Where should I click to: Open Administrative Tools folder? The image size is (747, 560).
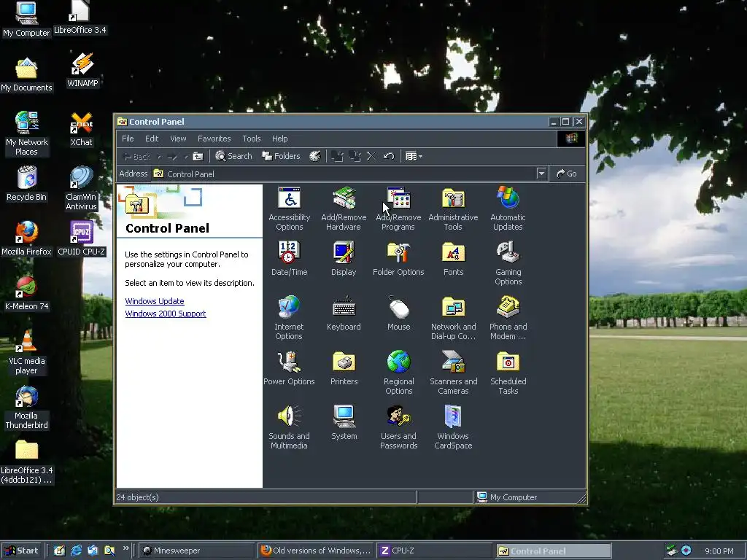[x=453, y=209]
